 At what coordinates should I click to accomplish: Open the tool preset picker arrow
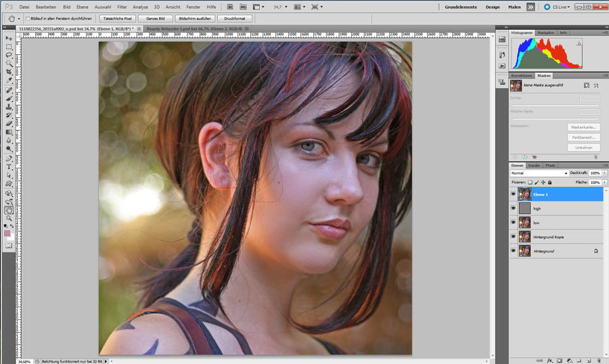coord(19,19)
